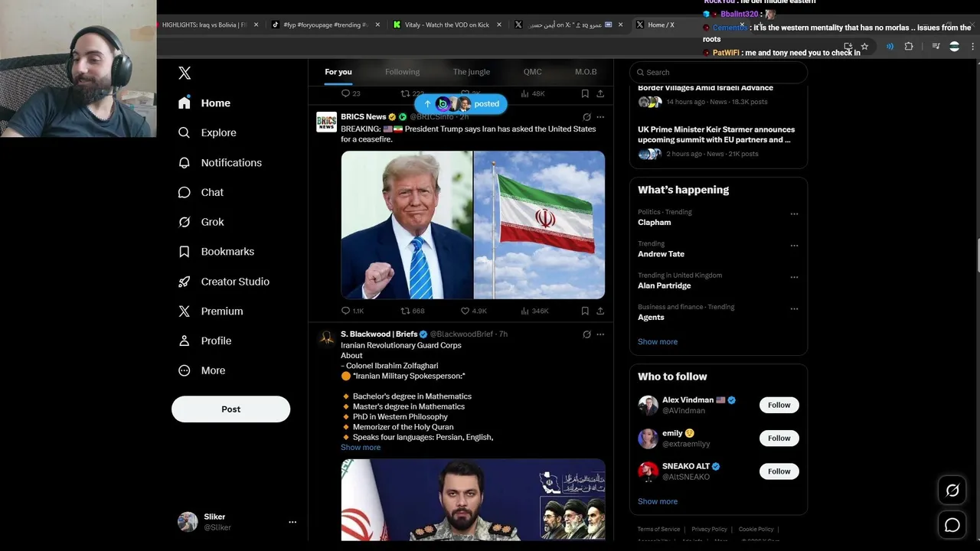980x551 pixels.
Task: Ask Grok about the BRICS News post
Action: click(586, 117)
